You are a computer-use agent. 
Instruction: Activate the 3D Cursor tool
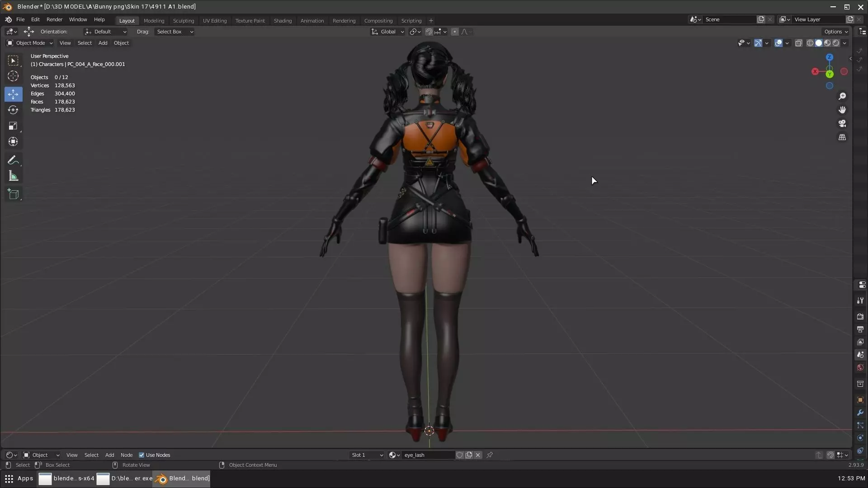pos(13,76)
